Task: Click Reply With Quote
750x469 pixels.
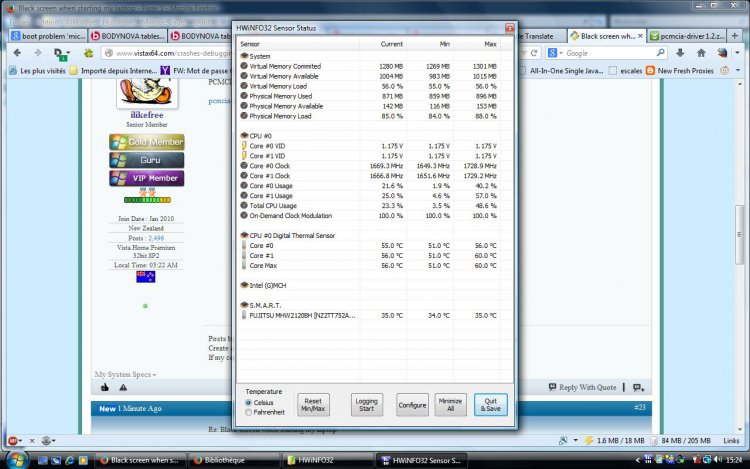Action: (582, 387)
